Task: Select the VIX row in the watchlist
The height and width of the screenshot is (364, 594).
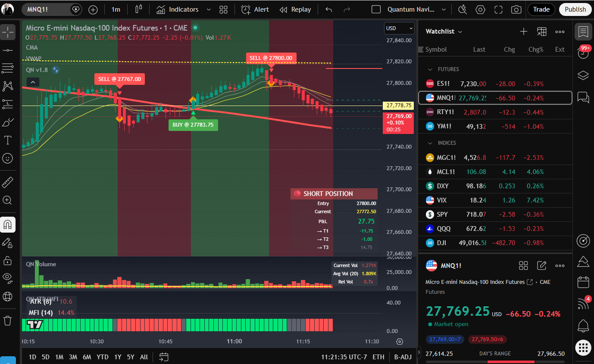Action: tap(495, 200)
